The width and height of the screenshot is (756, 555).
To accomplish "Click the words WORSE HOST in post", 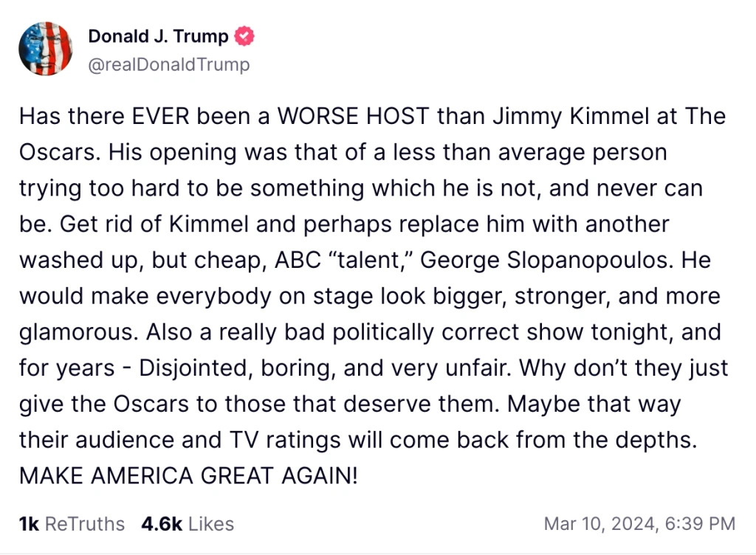I will (353, 116).
